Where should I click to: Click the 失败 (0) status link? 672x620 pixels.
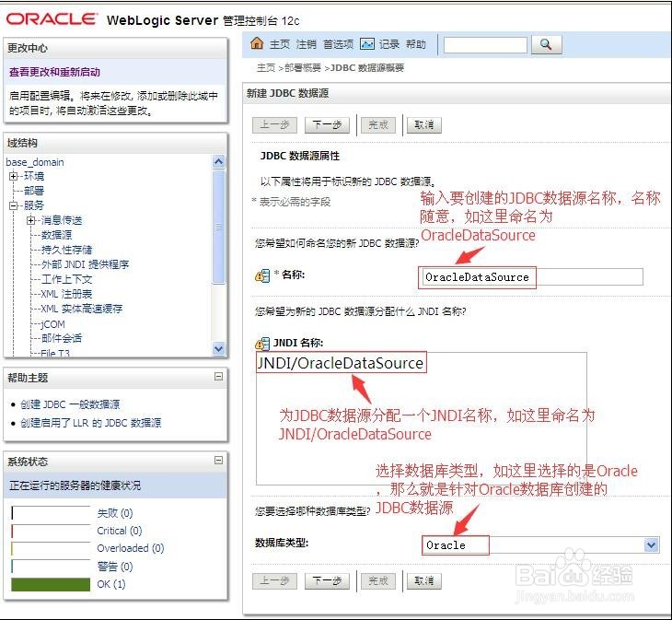pos(115,513)
